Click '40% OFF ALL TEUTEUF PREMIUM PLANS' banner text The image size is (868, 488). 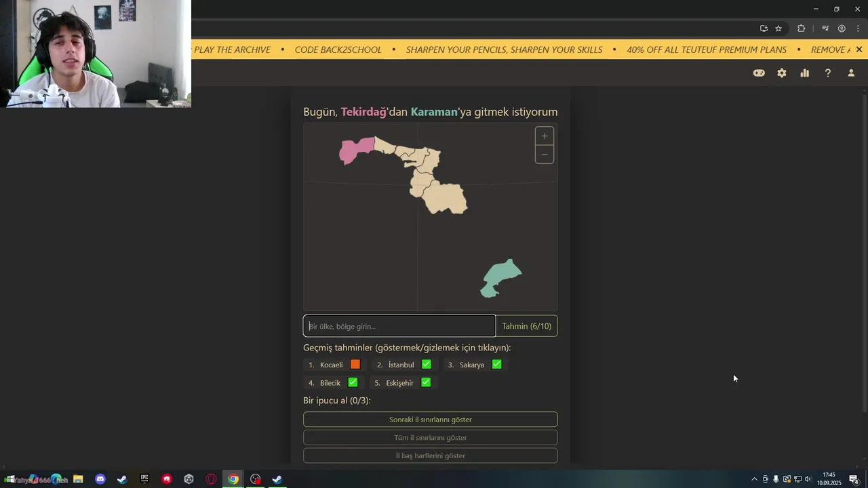point(707,49)
